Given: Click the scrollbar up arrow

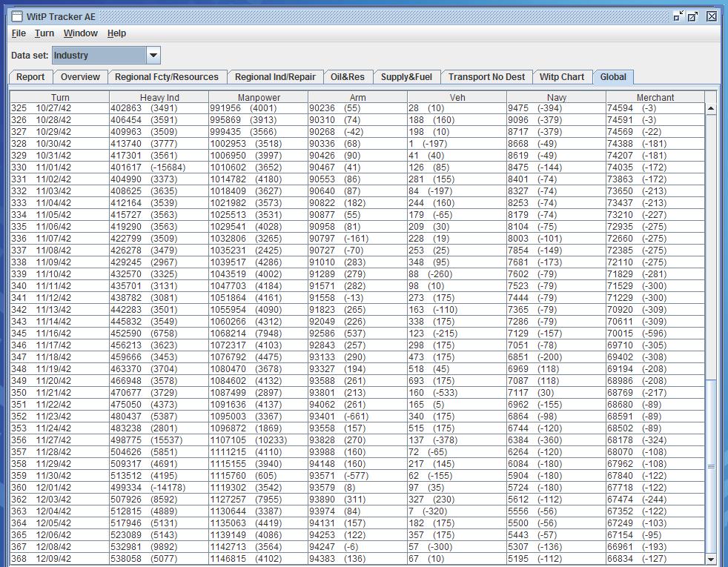Looking at the screenshot, I should click(711, 108).
